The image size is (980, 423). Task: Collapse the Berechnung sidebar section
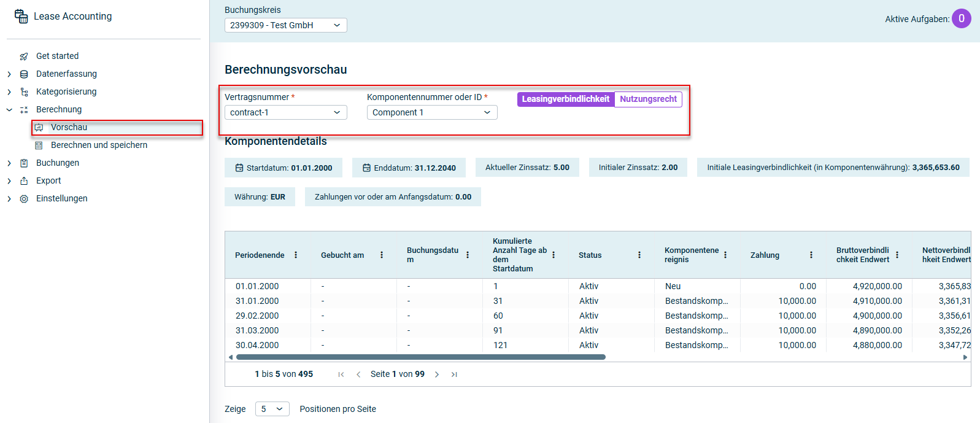tap(9, 109)
